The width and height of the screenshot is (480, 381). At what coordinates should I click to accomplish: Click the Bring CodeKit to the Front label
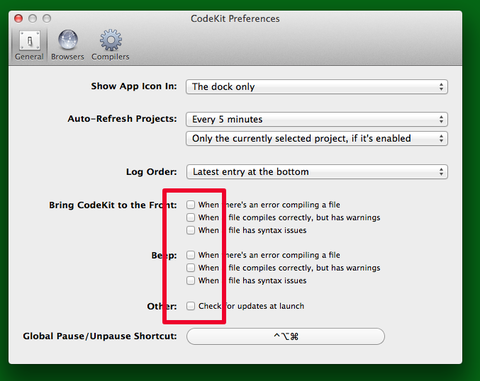click(x=113, y=205)
